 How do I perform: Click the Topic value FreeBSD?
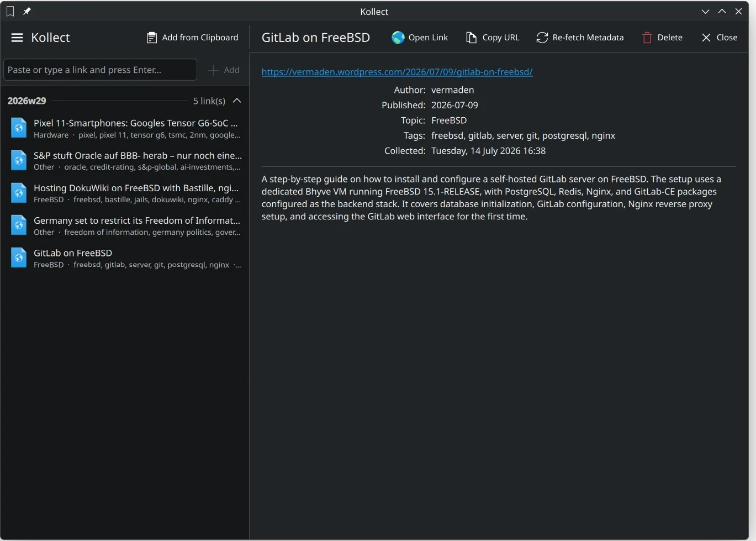[x=449, y=120]
